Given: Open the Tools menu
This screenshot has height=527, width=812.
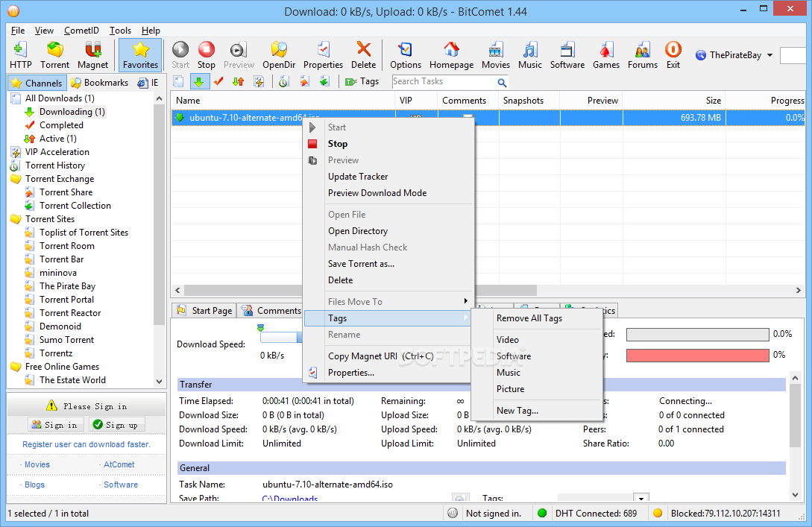Looking at the screenshot, I should click(x=120, y=31).
